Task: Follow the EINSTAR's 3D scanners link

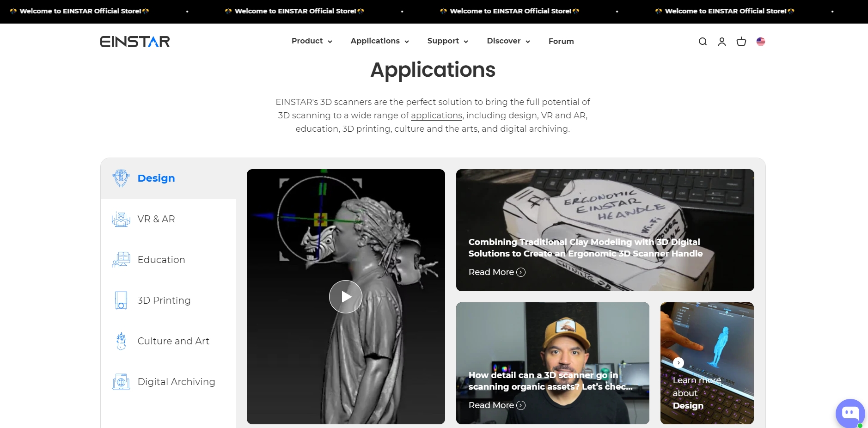Action: 324,102
